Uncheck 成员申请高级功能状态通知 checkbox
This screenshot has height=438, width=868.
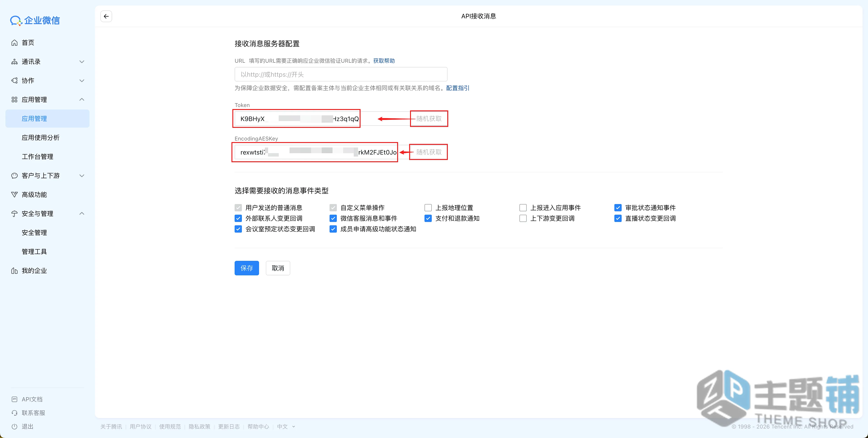333,229
